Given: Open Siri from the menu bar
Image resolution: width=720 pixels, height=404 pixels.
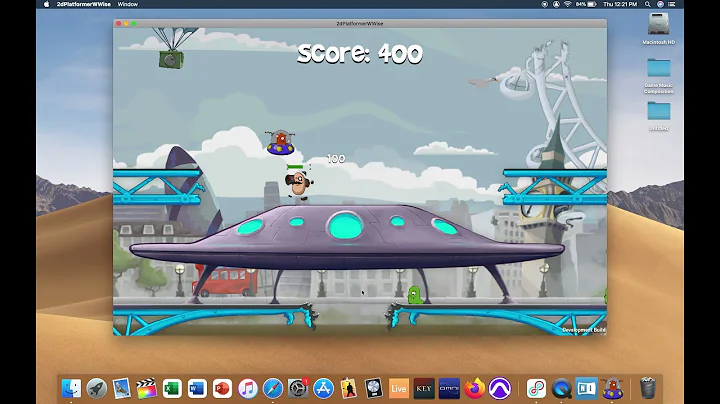Looking at the screenshot, I should (660, 4).
